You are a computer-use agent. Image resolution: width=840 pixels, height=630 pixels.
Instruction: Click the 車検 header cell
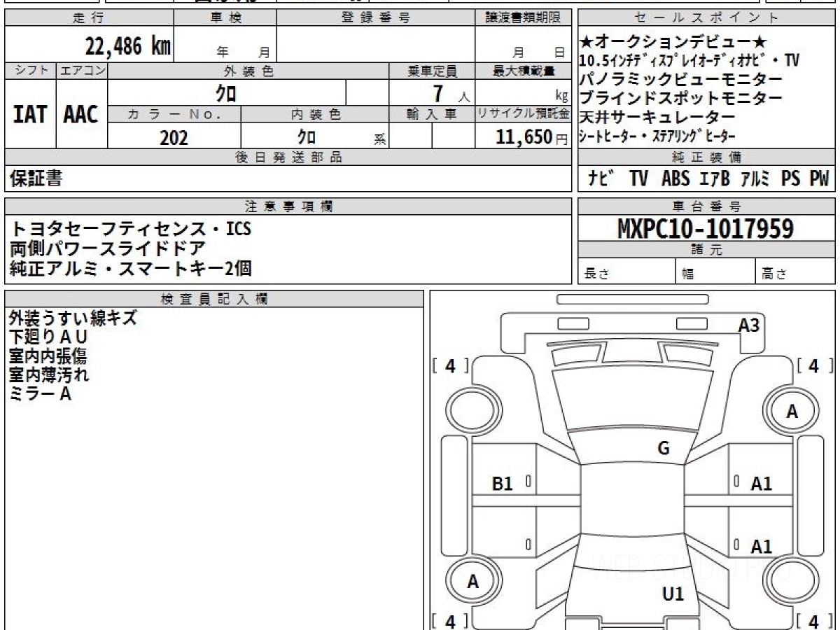pos(225,18)
